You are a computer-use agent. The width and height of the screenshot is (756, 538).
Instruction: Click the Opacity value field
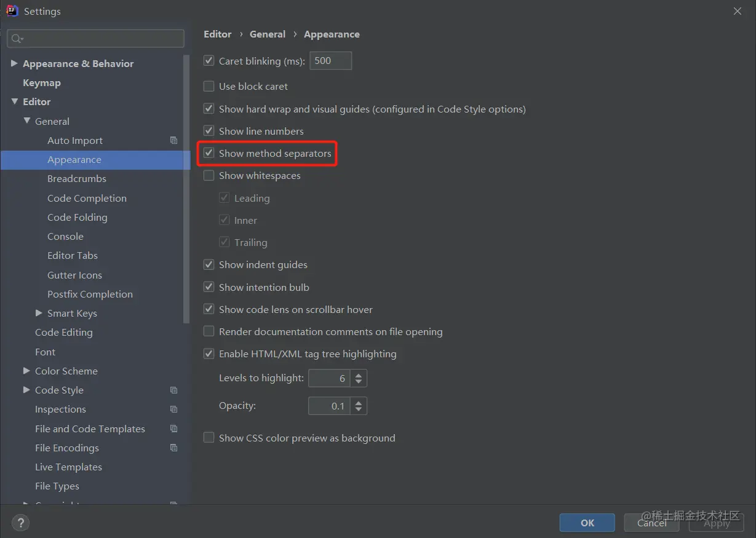pyautogui.click(x=329, y=406)
